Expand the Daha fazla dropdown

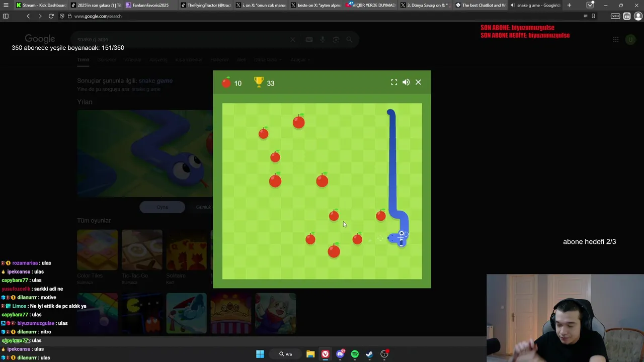[267, 60]
